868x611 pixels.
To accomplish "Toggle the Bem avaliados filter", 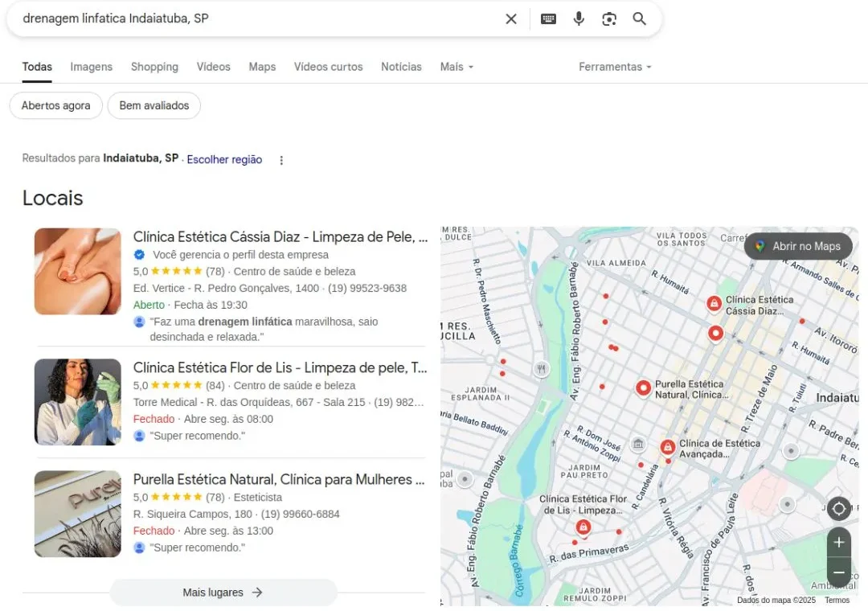I will (154, 105).
